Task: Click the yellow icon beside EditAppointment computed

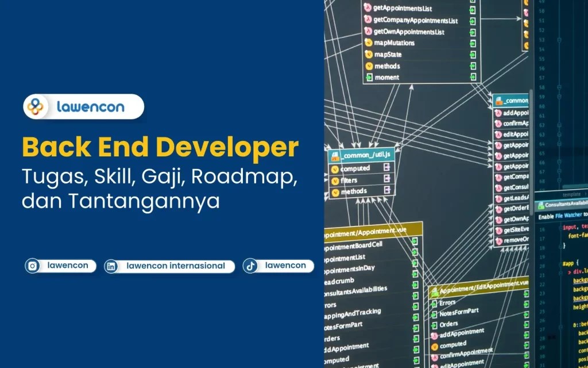Action: click(x=435, y=347)
